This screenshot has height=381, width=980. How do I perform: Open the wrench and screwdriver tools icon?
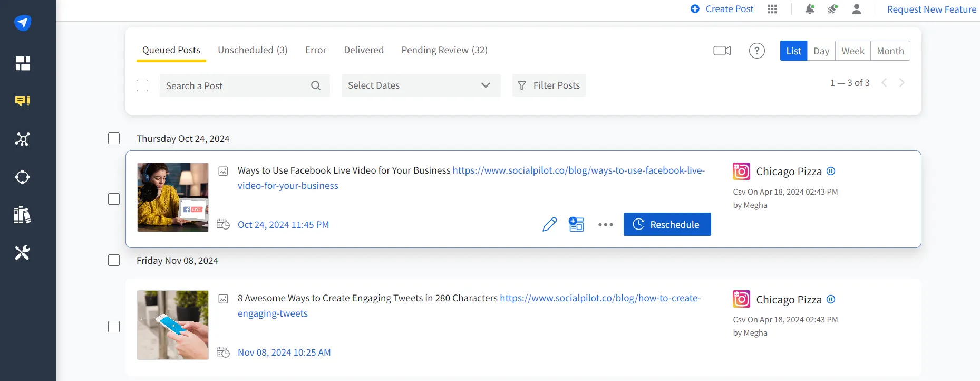[22, 253]
